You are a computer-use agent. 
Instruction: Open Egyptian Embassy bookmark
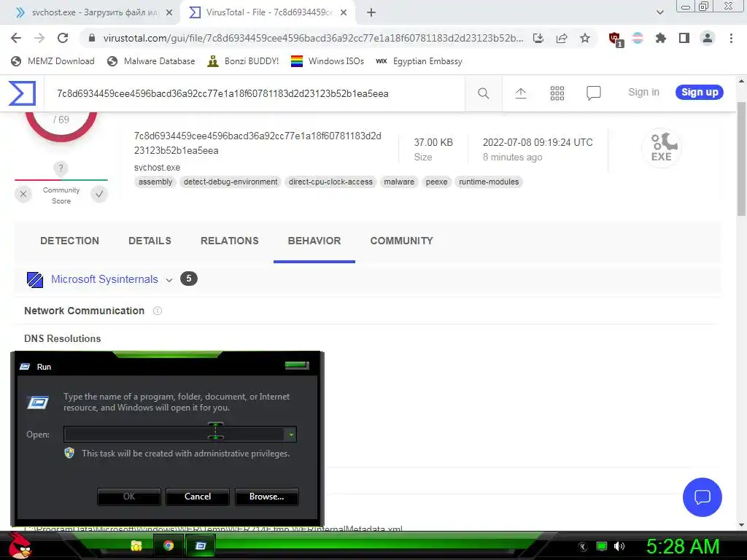coord(419,61)
